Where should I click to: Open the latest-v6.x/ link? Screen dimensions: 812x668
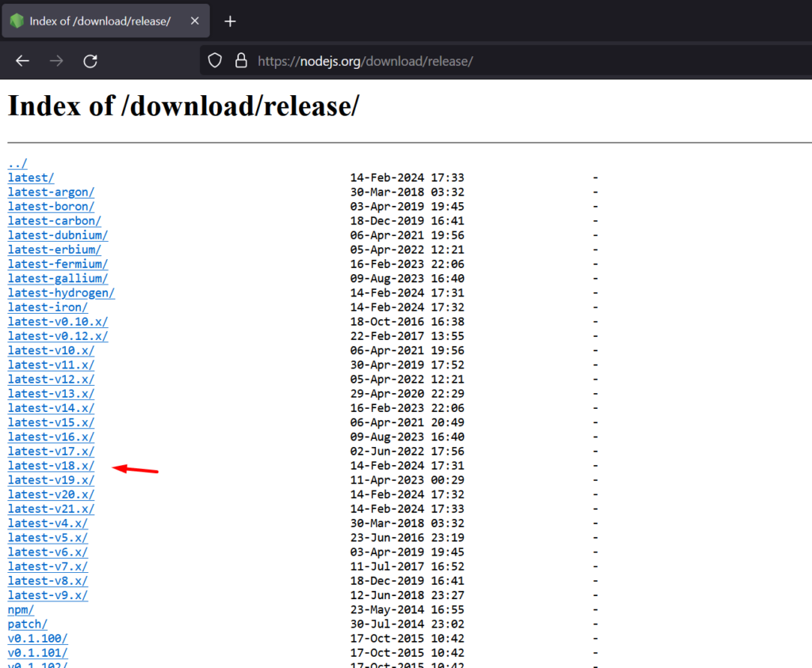pos(48,552)
